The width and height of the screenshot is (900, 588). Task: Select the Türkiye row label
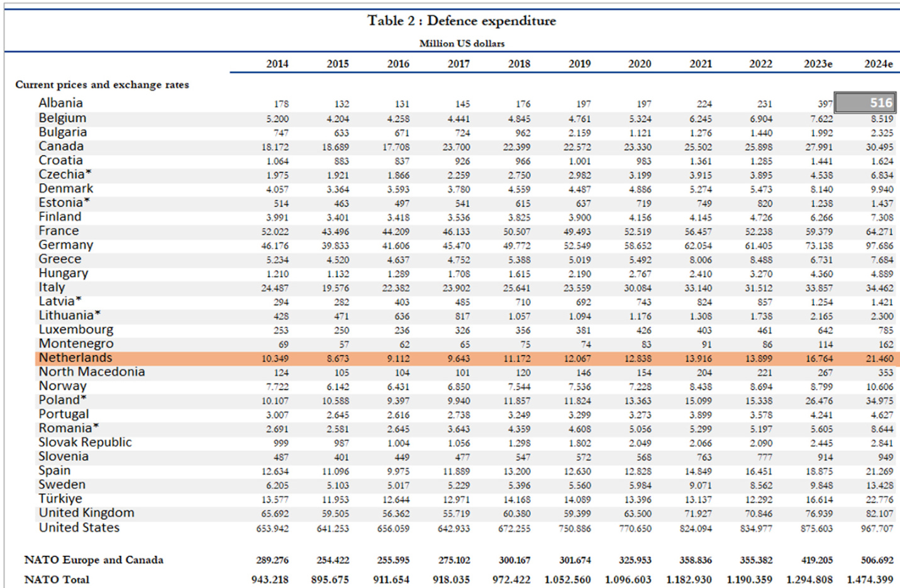click(x=60, y=499)
